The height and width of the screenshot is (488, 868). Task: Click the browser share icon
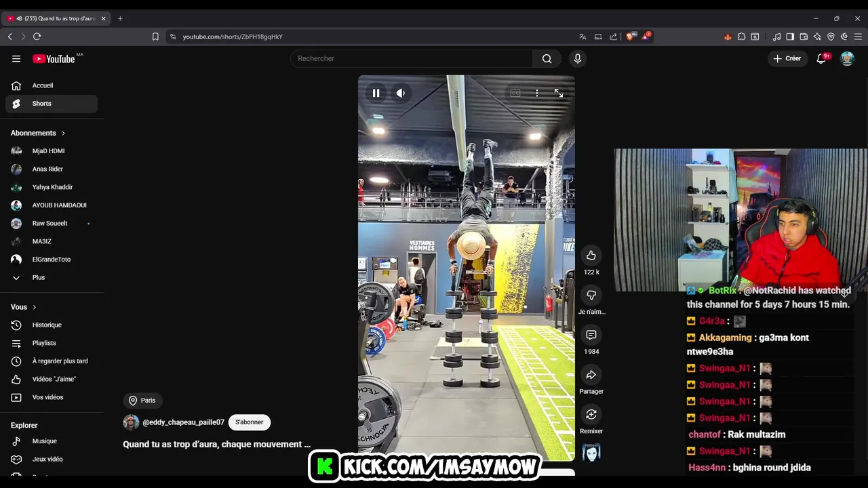[614, 37]
